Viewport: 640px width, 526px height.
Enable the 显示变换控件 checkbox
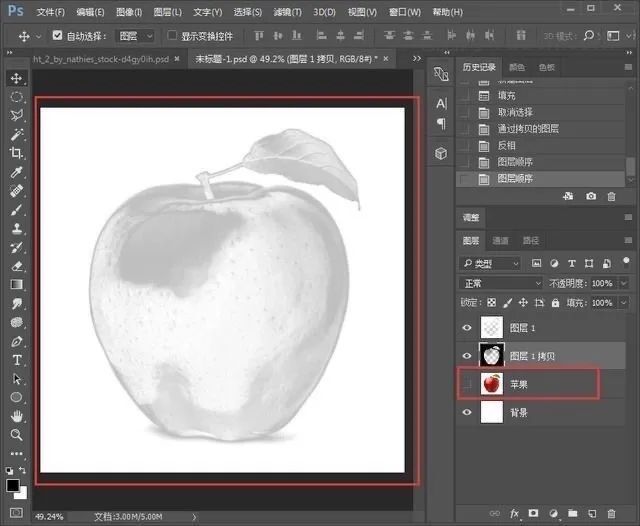172,36
